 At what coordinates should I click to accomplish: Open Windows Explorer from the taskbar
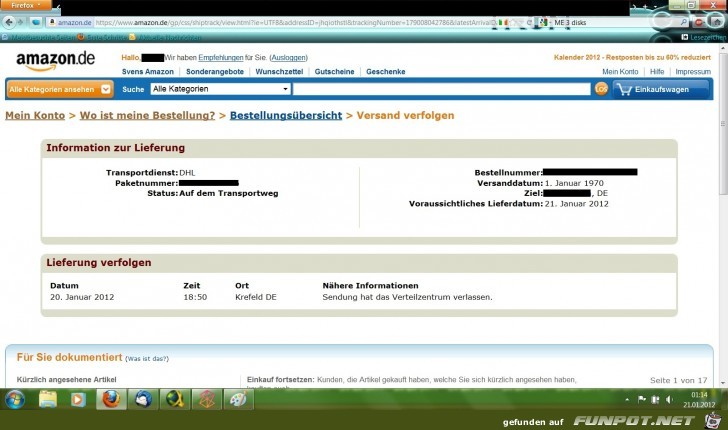coord(47,399)
